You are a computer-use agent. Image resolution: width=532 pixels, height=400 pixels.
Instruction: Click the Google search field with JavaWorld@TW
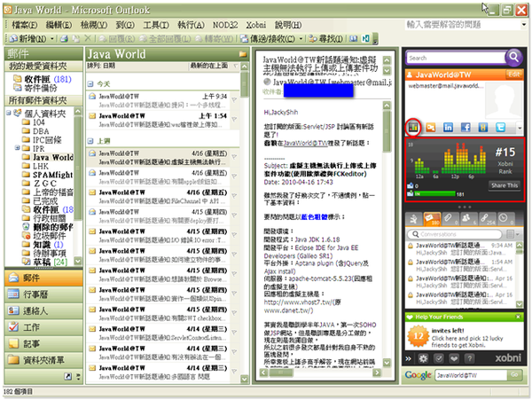pyautogui.click(x=471, y=375)
